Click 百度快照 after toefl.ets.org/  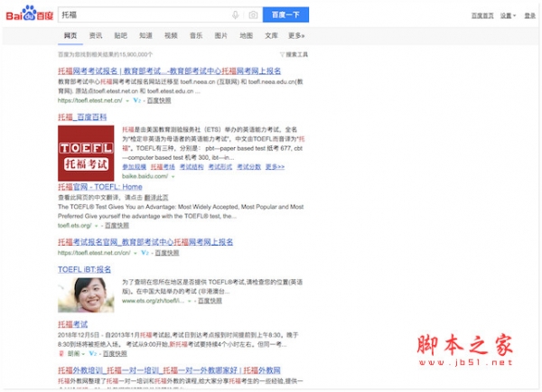click(x=117, y=226)
